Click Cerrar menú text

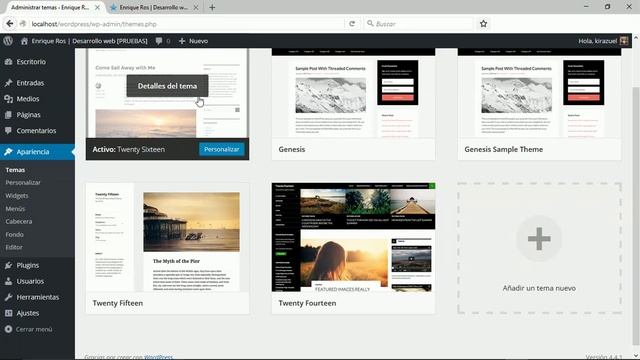tap(34, 329)
